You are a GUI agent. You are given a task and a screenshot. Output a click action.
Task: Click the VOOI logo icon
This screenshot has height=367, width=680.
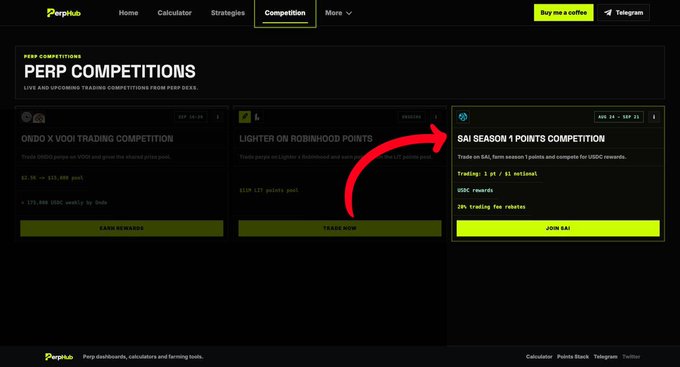(39, 118)
